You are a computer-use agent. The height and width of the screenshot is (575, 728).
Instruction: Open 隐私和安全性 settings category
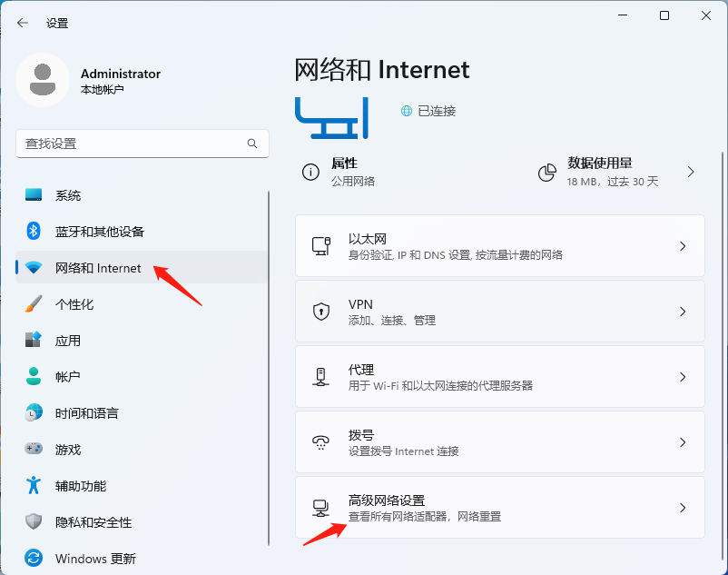point(142,522)
